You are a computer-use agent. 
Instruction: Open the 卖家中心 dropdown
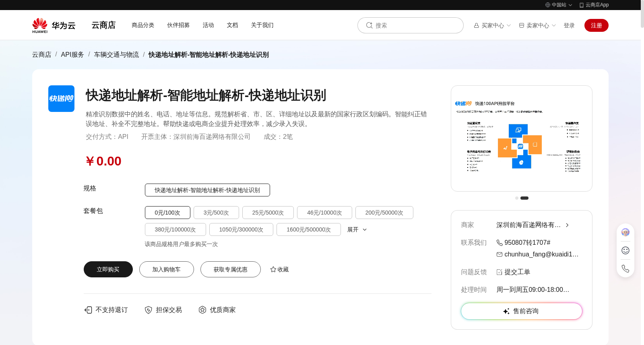pos(537,25)
